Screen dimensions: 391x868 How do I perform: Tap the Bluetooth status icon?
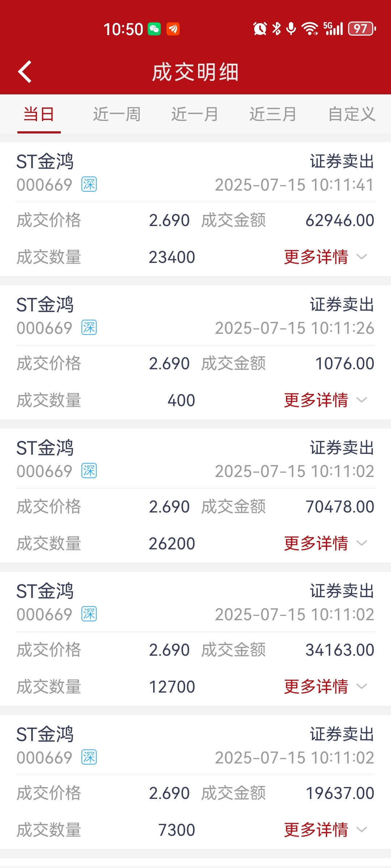click(277, 29)
